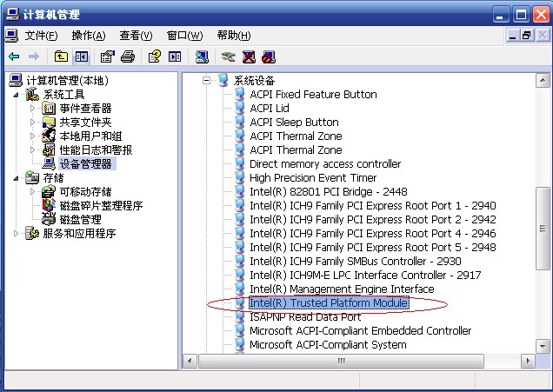The width and height of the screenshot is (553, 392).
Task: Select Microsoft ACPI-Compliant System device
Action: [x=328, y=344]
